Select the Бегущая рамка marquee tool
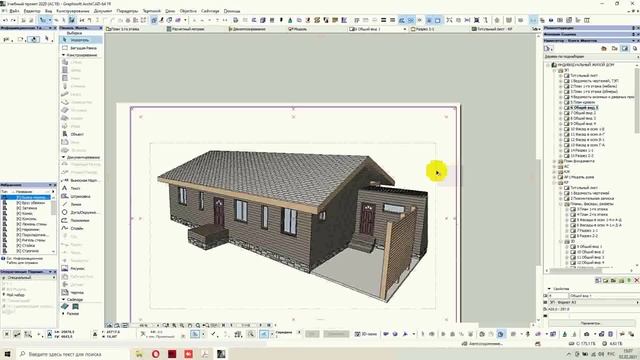 coord(80,48)
